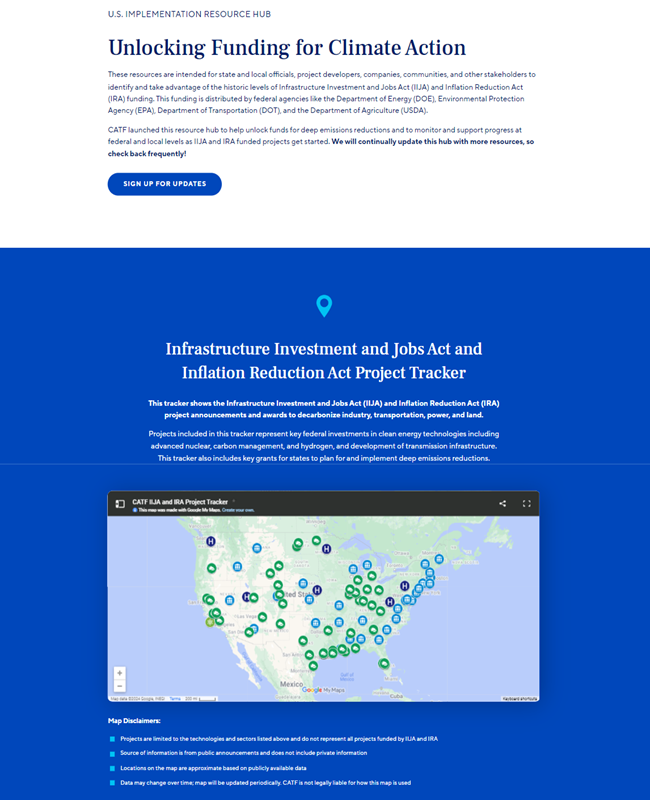Click the Map Disclaimers heading
Screen dimensions: 650x800
coord(134,720)
